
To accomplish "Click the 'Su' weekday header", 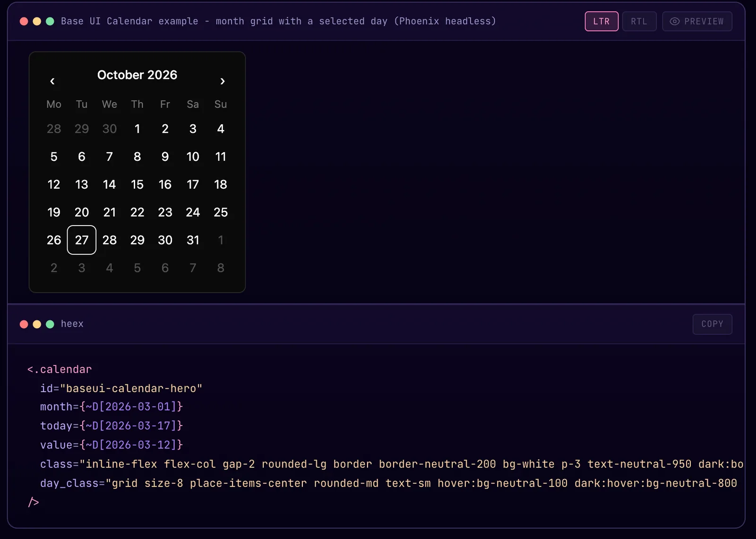I will point(221,104).
